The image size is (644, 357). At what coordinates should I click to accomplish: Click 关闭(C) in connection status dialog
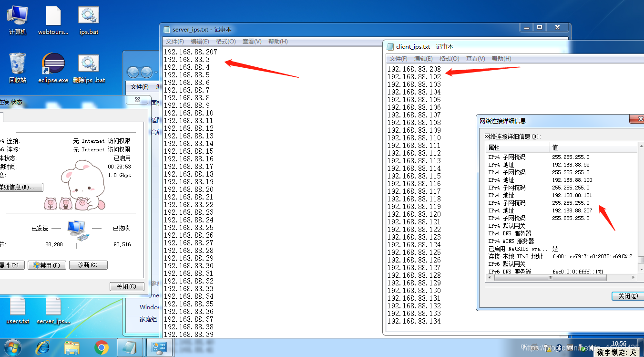tap(126, 286)
